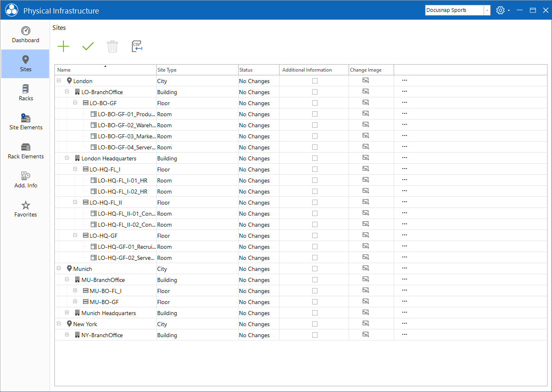Open the ellipsis menu for NY-BranchOffice row
552x392 pixels.
click(405, 335)
